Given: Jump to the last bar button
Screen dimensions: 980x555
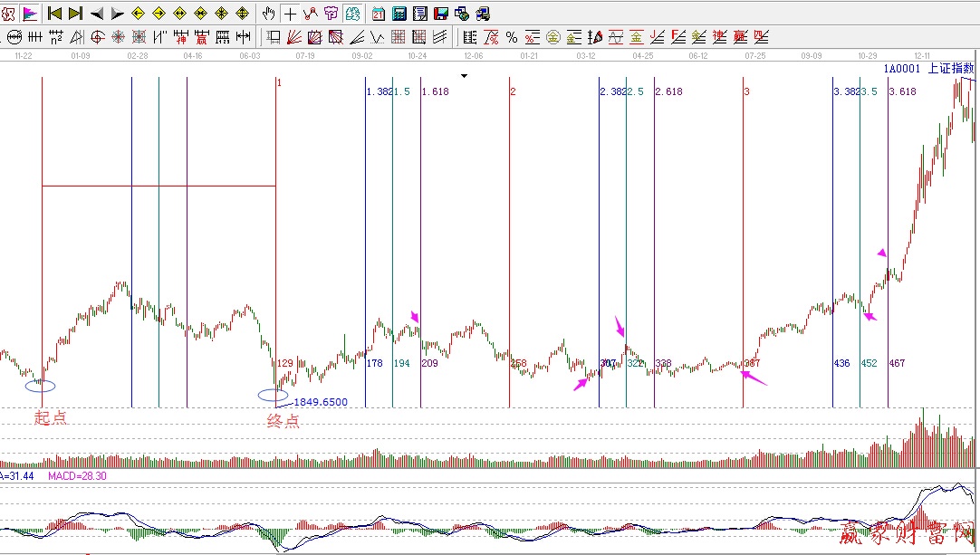Looking at the screenshot, I should (75, 14).
